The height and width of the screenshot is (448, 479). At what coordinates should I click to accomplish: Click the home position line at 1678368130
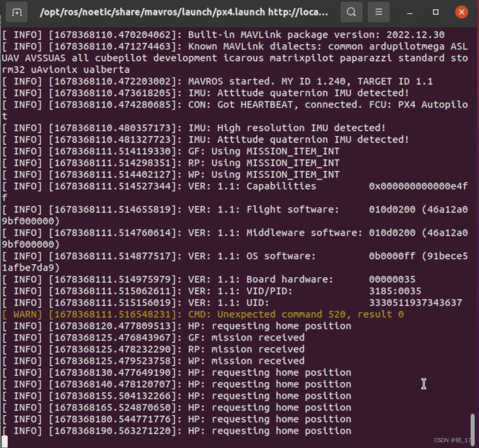pyautogui.click(x=176, y=373)
